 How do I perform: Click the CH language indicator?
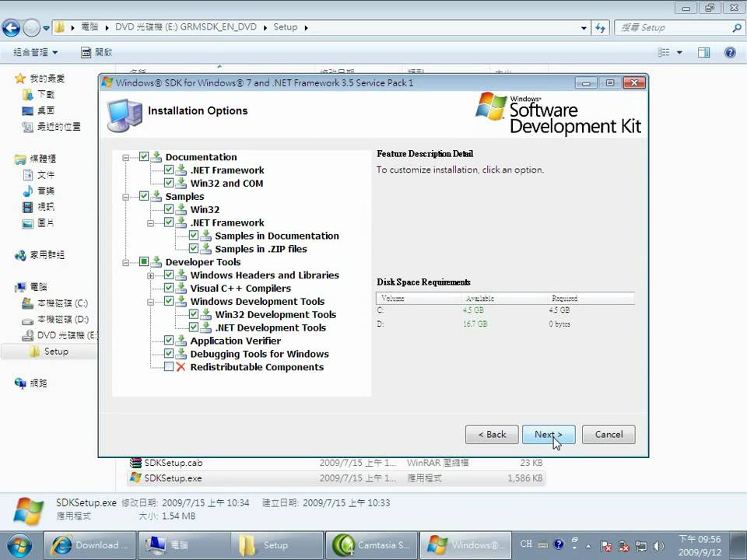click(x=526, y=544)
